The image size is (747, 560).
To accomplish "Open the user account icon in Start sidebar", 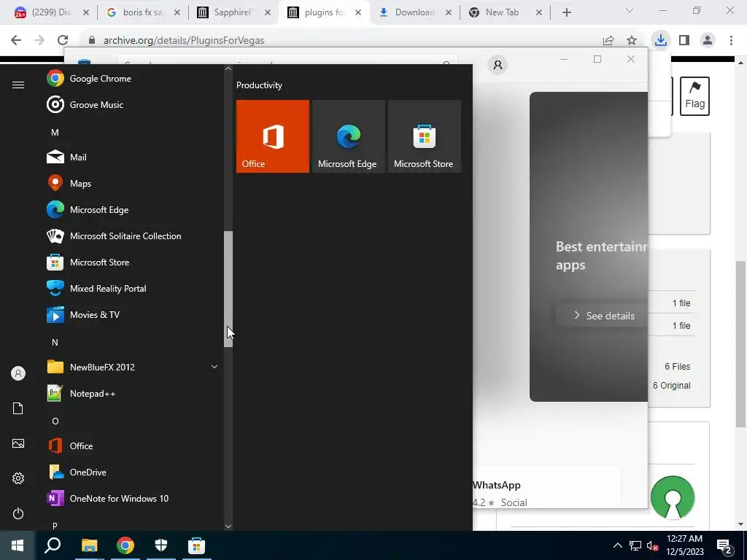I will coord(18,373).
